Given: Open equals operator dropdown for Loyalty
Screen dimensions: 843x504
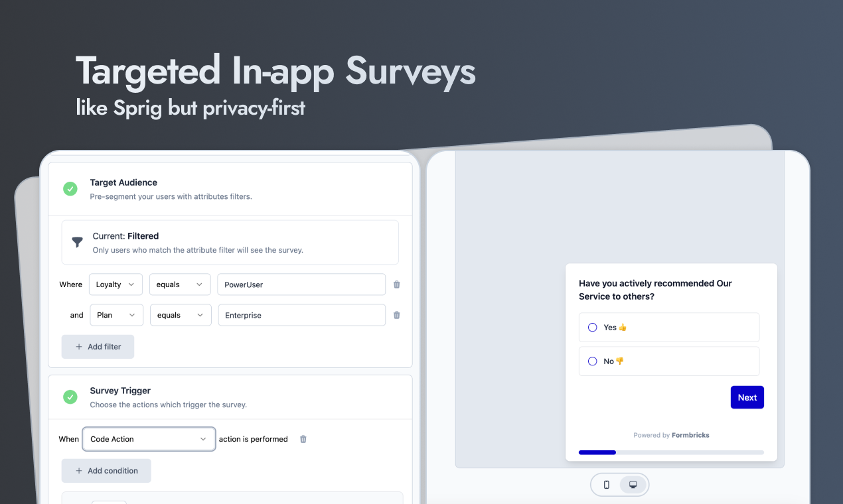Looking at the screenshot, I should 179,284.
